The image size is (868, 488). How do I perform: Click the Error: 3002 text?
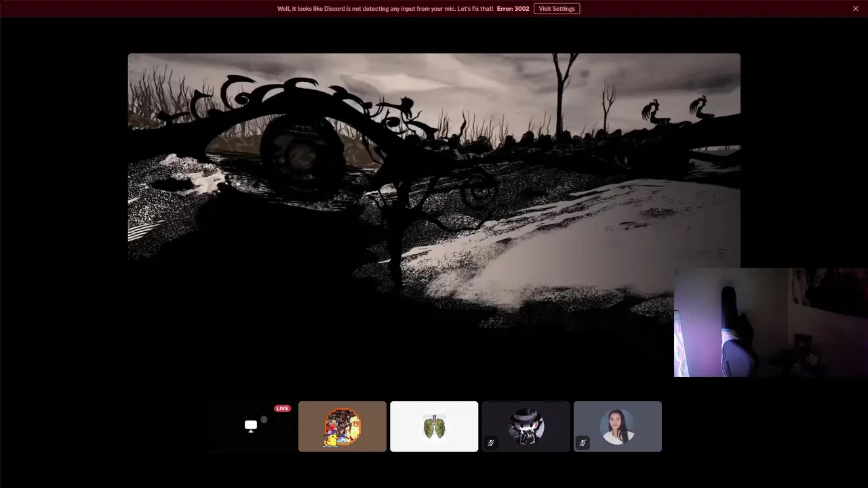pyautogui.click(x=513, y=9)
